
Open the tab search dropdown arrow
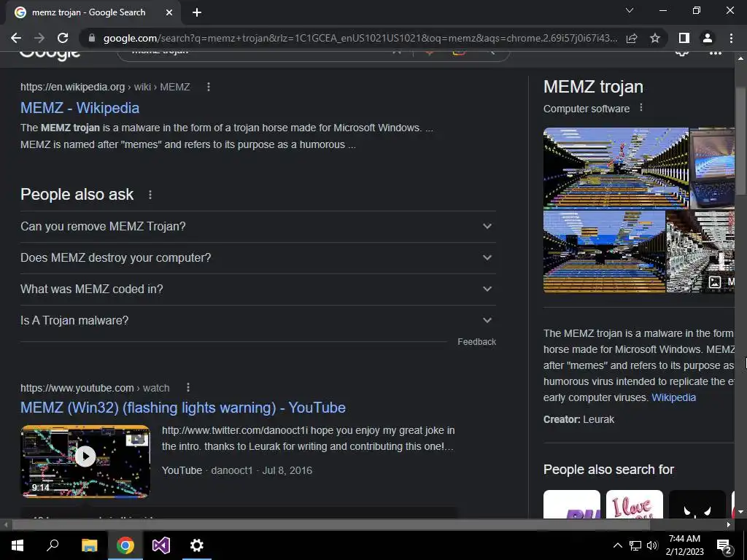click(x=630, y=10)
